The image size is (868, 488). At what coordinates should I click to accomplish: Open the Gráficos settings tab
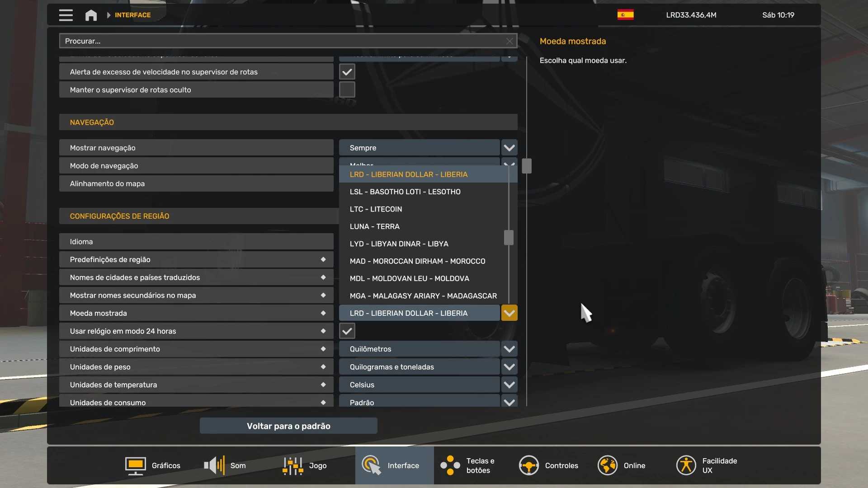[x=153, y=465]
